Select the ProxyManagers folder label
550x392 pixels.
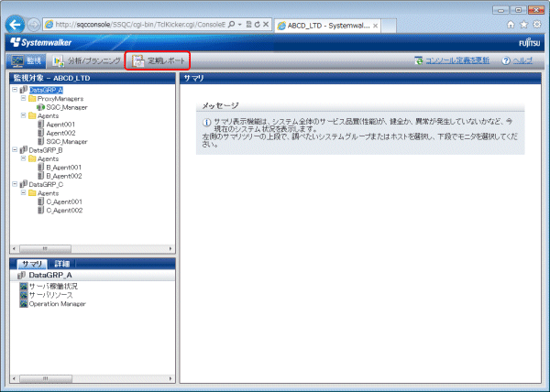point(60,99)
